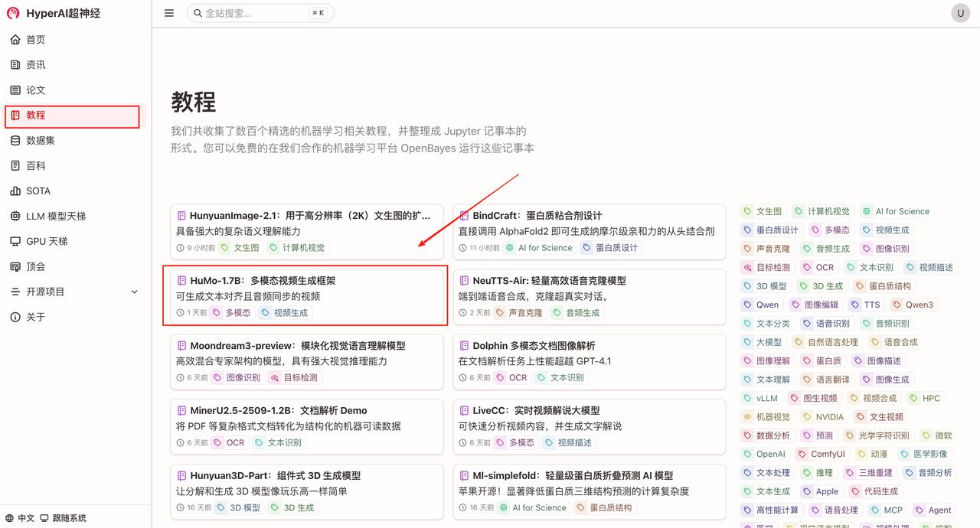Click the SOTA bar chart icon
This screenshot has height=528, width=980.
[15, 191]
